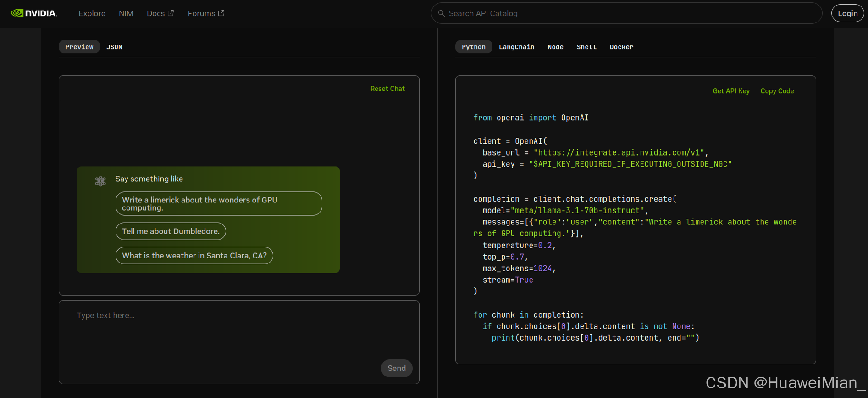Image resolution: width=868 pixels, height=398 pixels.
Task: Switch to the Preview tab
Action: 79,47
